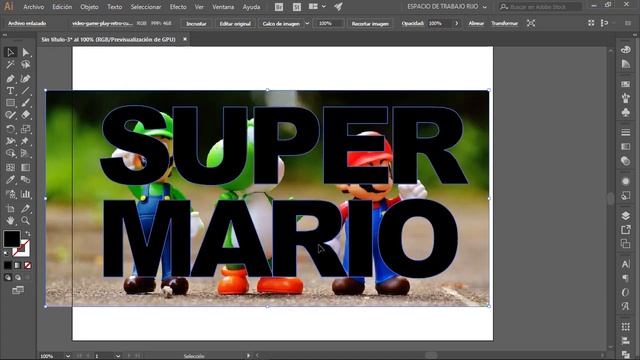The width and height of the screenshot is (640, 360).
Task: Click the Incrustar button
Action: pos(196,24)
